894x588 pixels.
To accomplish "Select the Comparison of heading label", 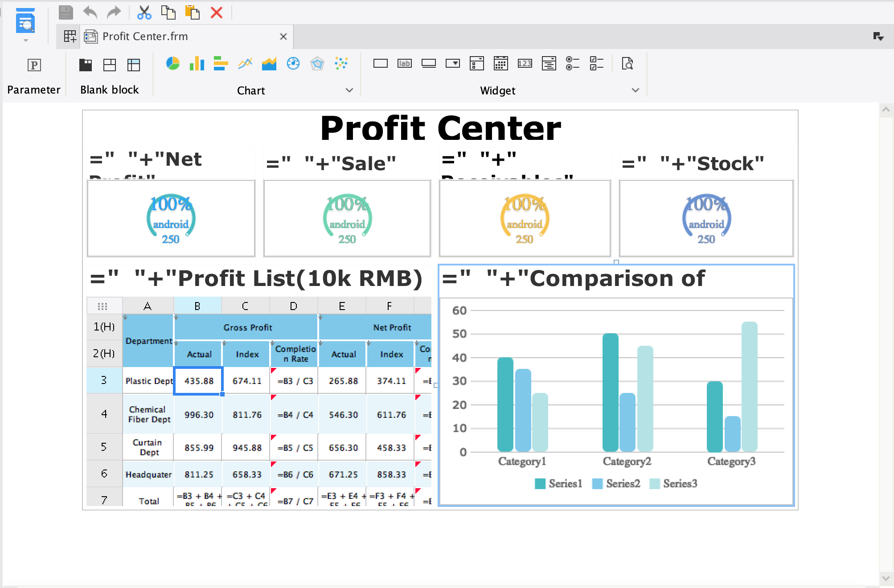I will pyautogui.click(x=616, y=281).
